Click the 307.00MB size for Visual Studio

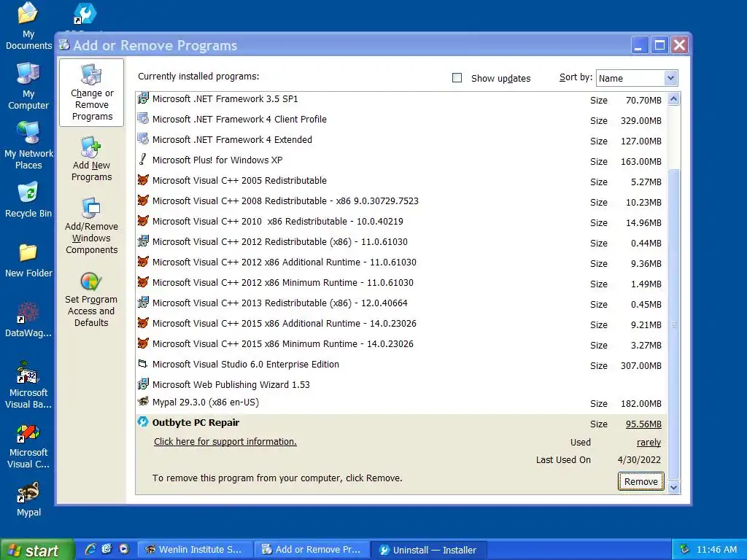tap(640, 366)
